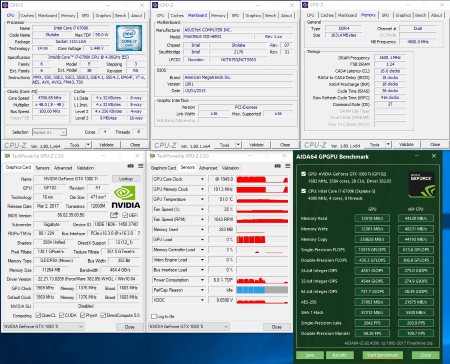
Task: Open Validation tab in GPU-Z Sensors window
Action: [230, 168]
